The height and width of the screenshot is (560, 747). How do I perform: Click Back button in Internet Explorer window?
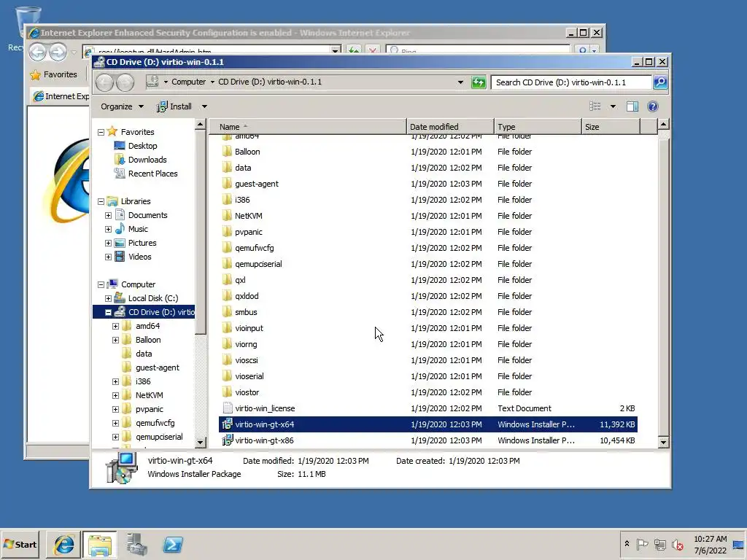tap(38, 52)
